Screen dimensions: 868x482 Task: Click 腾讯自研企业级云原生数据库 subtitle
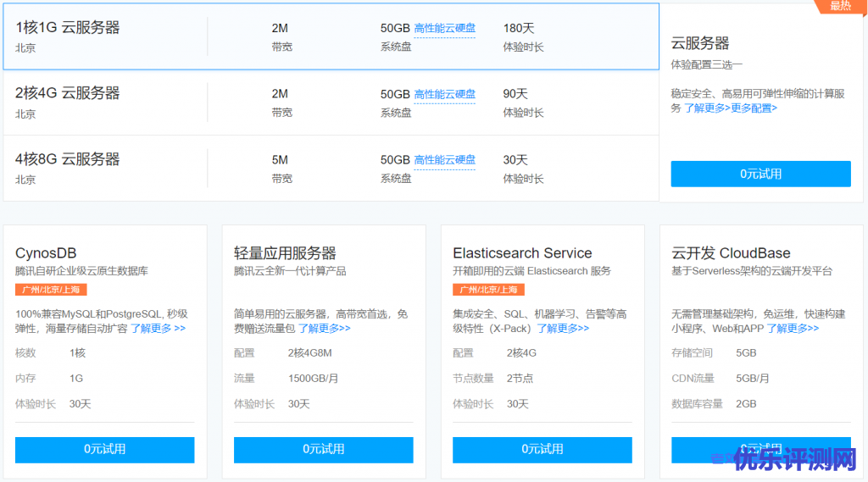click(x=81, y=271)
